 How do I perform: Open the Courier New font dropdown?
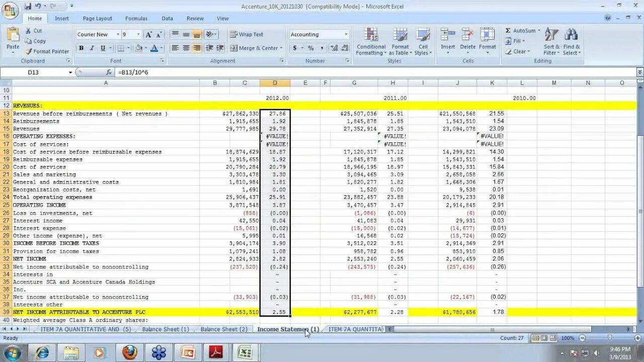118,35
